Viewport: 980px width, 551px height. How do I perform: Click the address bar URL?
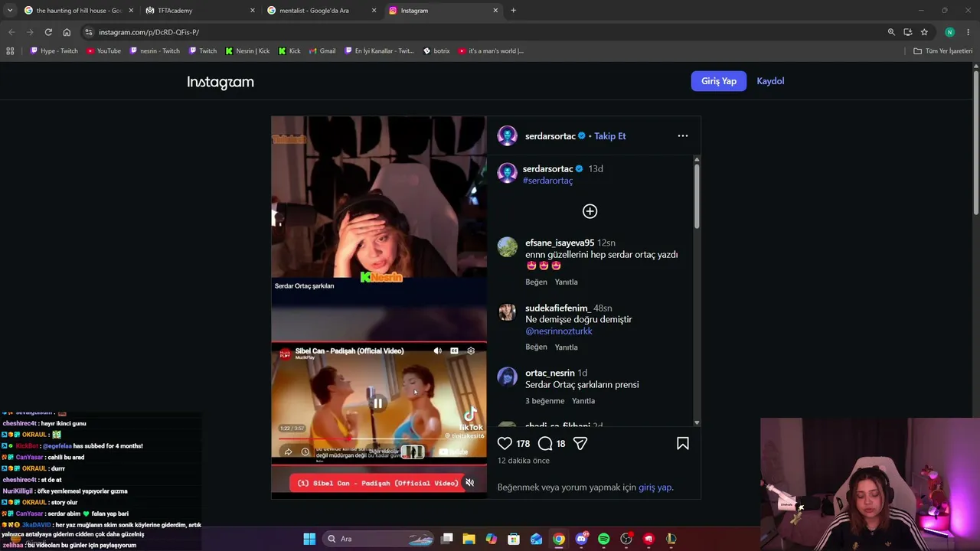(x=149, y=32)
